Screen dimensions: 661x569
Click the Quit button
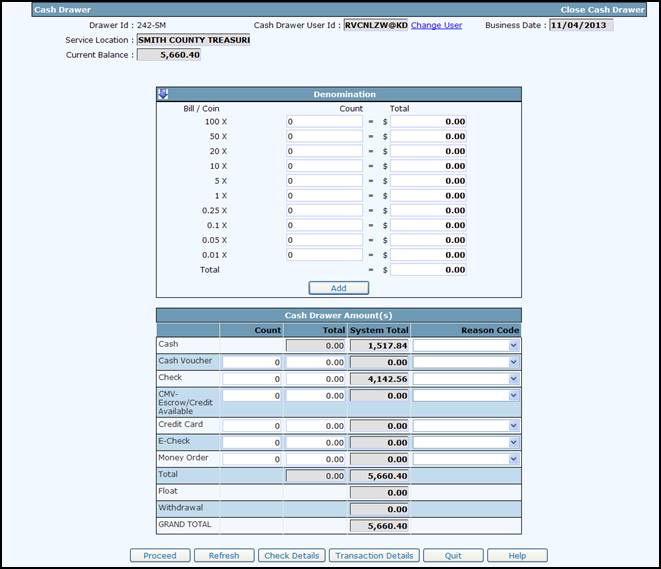453,555
